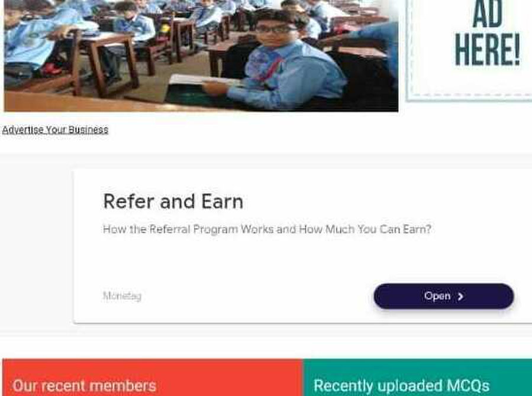Screen dimensions: 532x396
Task: Click the word Earn in card heading
Action: (x=223, y=202)
